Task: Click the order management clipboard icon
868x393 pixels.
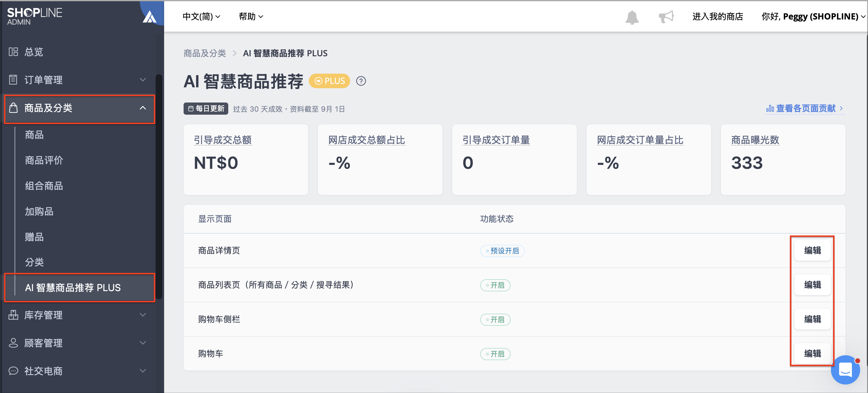Action: tap(13, 80)
